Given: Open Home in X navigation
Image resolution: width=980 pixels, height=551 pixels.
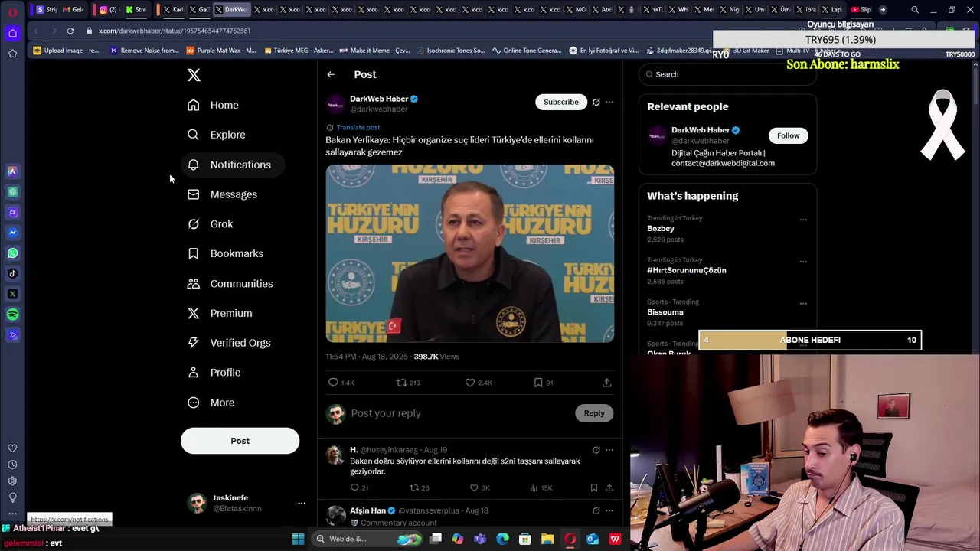Looking at the screenshot, I should pyautogui.click(x=214, y=105).
